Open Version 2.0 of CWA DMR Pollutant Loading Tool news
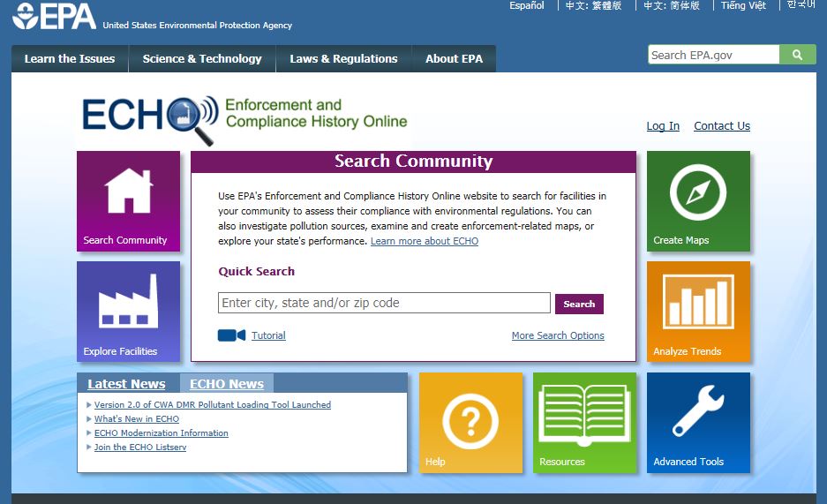 pyautogui.click(x=213, y=404)
